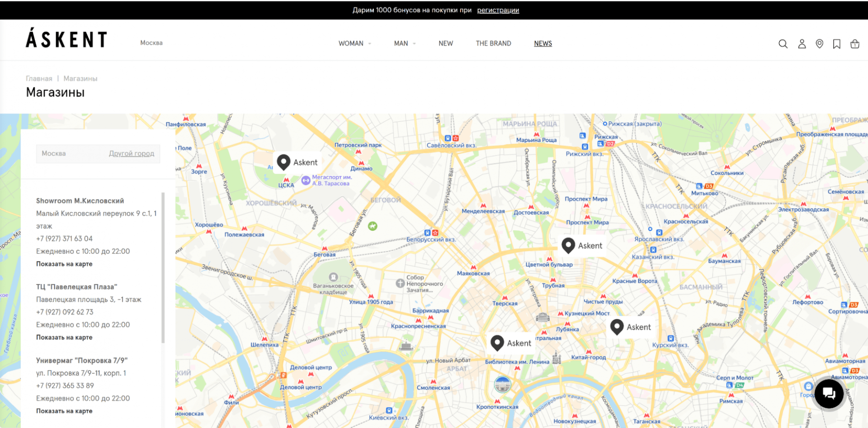Click Askent marker near Библиотека им. Ленина
The image size is (868, 428).
point(497,342)
